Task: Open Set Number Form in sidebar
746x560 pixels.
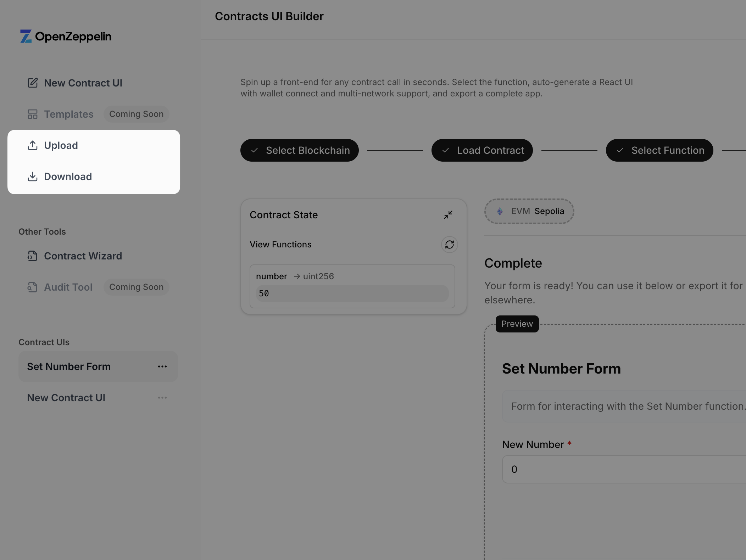Action: point(69,366)
